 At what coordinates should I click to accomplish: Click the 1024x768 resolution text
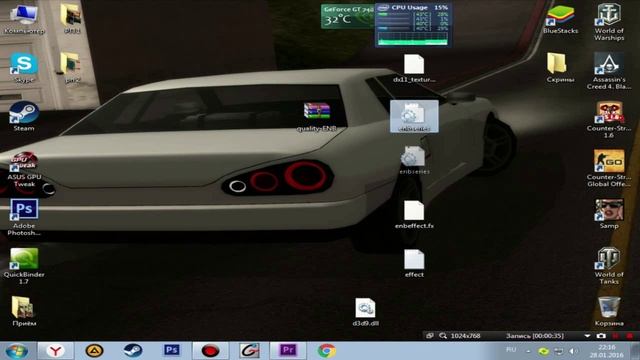[x=465, y=336]
